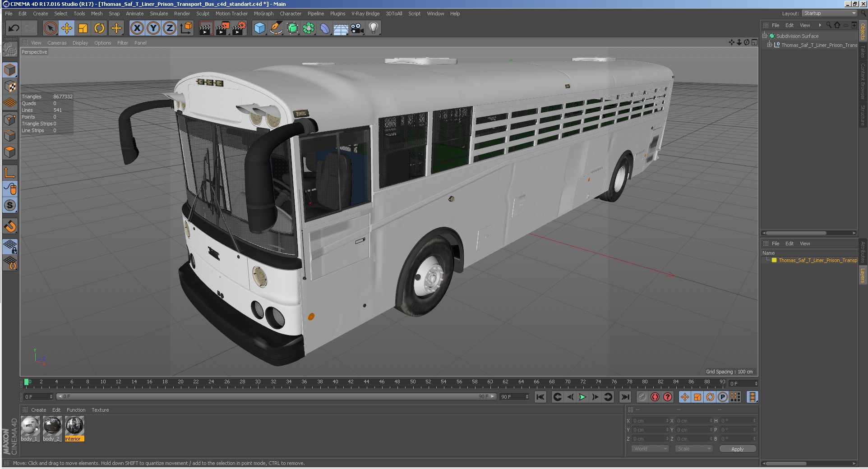
Task: Open the Layout Startup dropdown
Action: [x=830, y=13]
